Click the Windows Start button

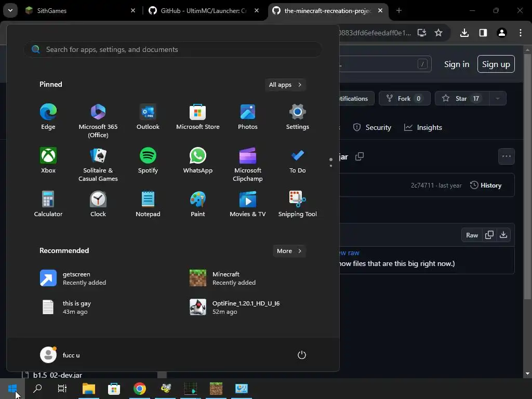pyautogui.click(x=12, y=389)
